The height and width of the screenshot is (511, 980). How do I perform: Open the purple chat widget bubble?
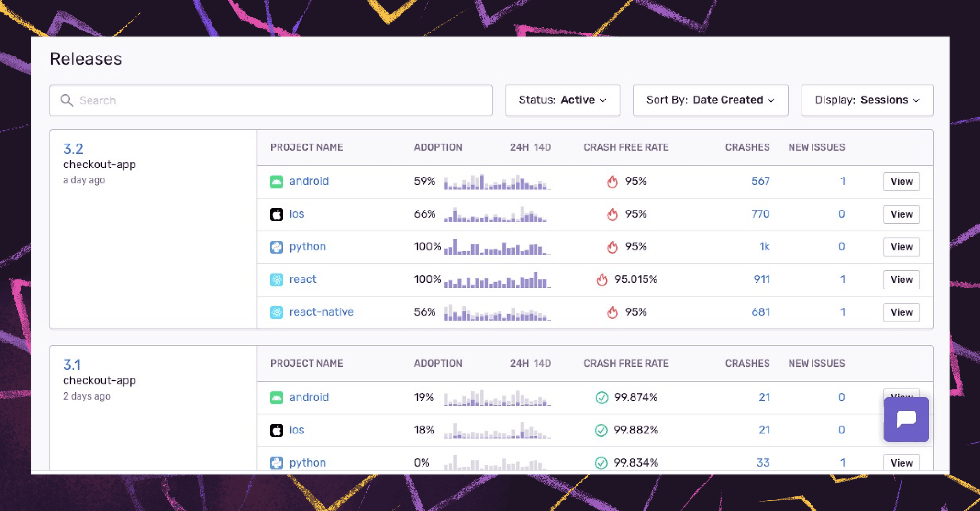(x=906, y=419)
